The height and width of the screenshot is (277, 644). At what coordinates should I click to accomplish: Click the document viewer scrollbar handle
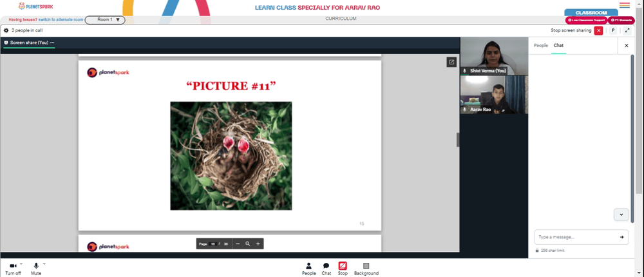tap(457, 140)
